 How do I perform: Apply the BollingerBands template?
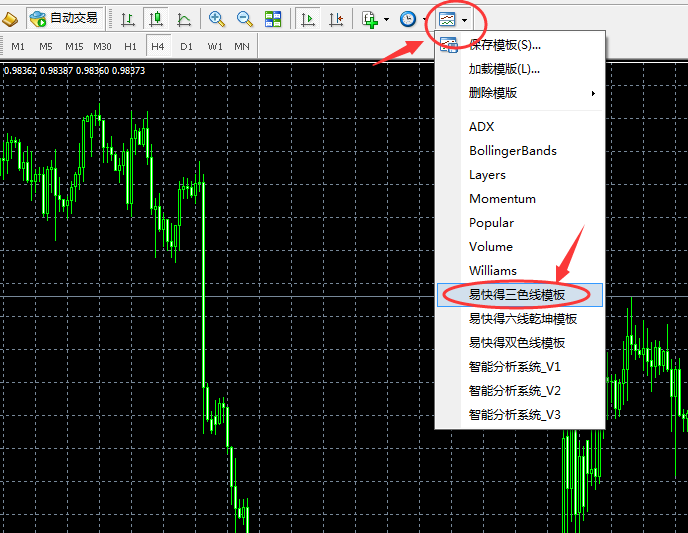(520, 151)
